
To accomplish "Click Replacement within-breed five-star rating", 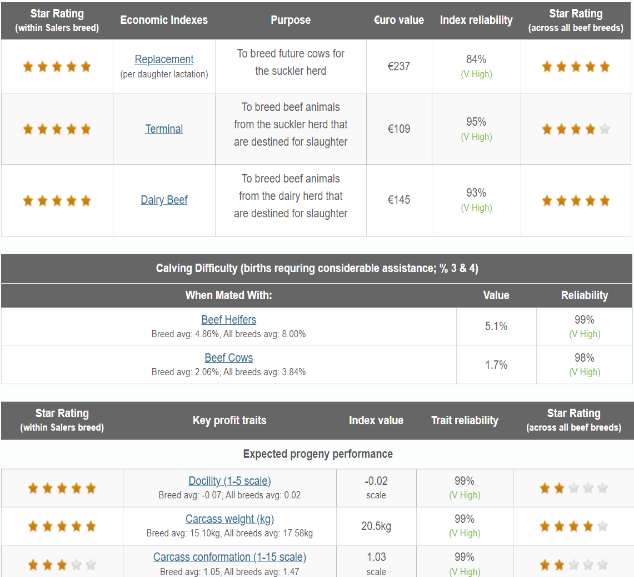I will (57, 67).
